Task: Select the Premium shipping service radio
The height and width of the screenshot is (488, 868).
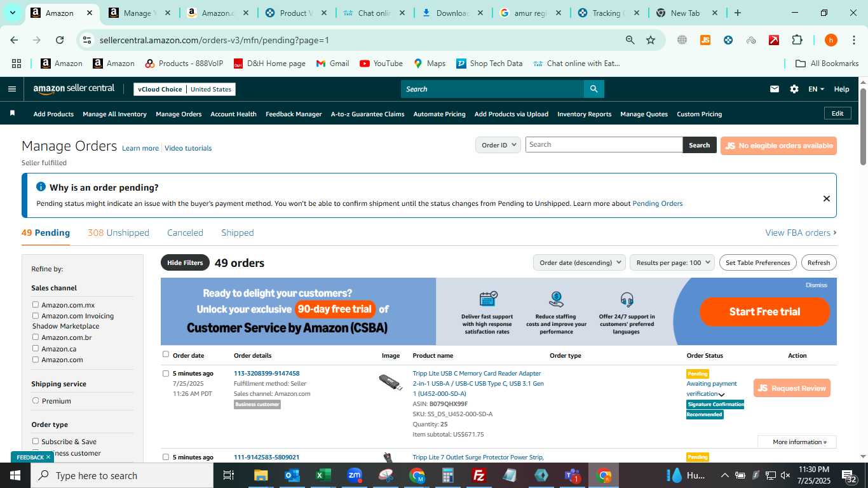Action: [36, 401]
